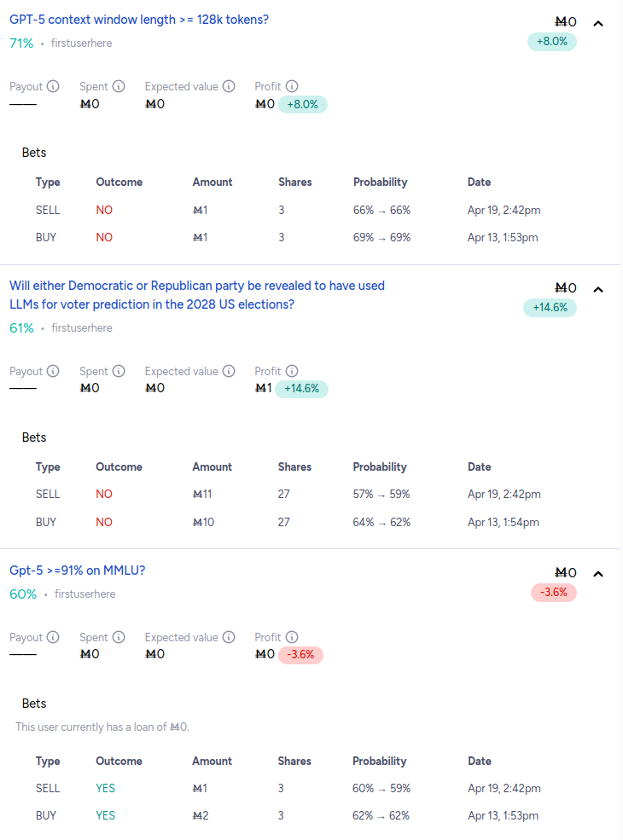This screenshot has width=623, height=840.
Task: Open Gpt-5 >=91% on MMLU market
Action: tap(77, 571)
